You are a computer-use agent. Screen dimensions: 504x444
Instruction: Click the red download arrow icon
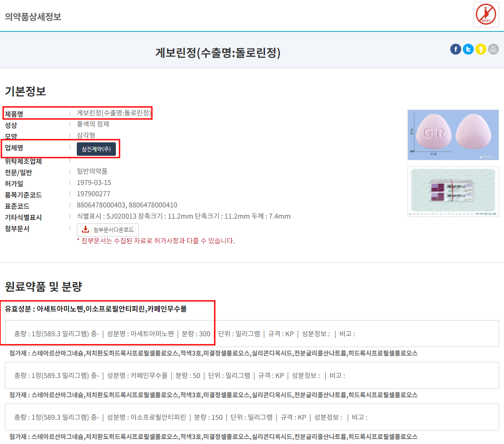coord(85,229)
